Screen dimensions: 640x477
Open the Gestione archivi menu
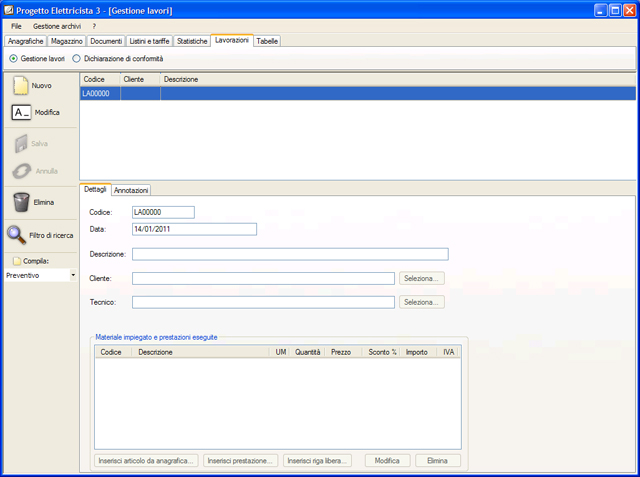[57, 26]
